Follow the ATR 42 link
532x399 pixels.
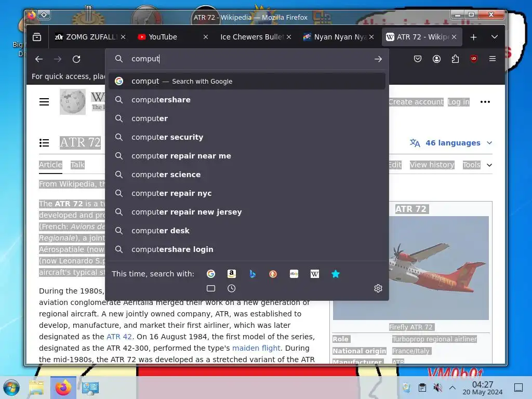click(119, 337)
